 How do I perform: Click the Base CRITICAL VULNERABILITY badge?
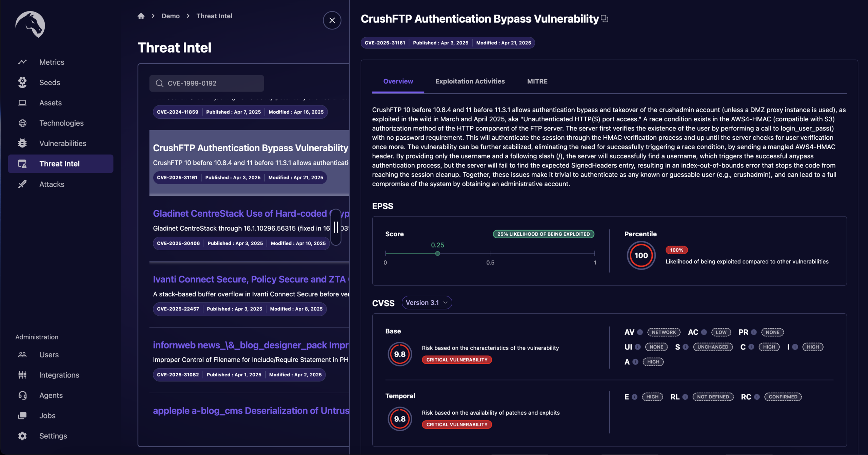click(457, 360)
